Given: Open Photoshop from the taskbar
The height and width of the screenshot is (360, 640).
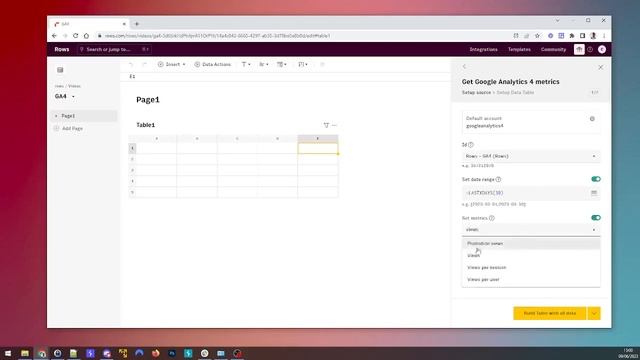Looking at the screenshot, I should (x=172, y=353).
